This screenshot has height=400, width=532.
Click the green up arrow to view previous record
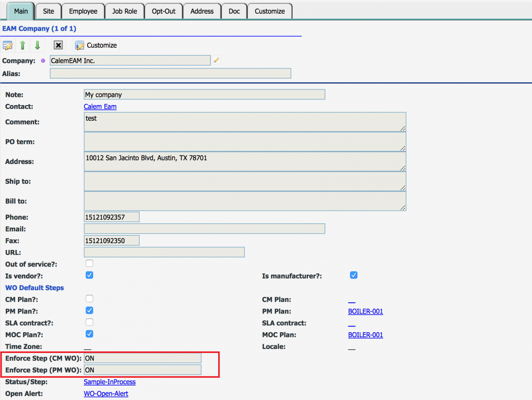[22, 45]
